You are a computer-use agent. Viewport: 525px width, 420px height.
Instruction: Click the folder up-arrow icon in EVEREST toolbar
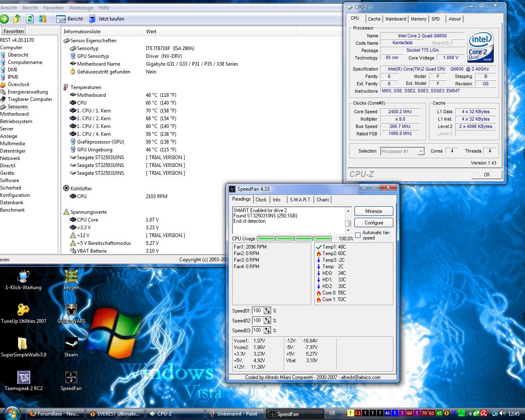17,18
